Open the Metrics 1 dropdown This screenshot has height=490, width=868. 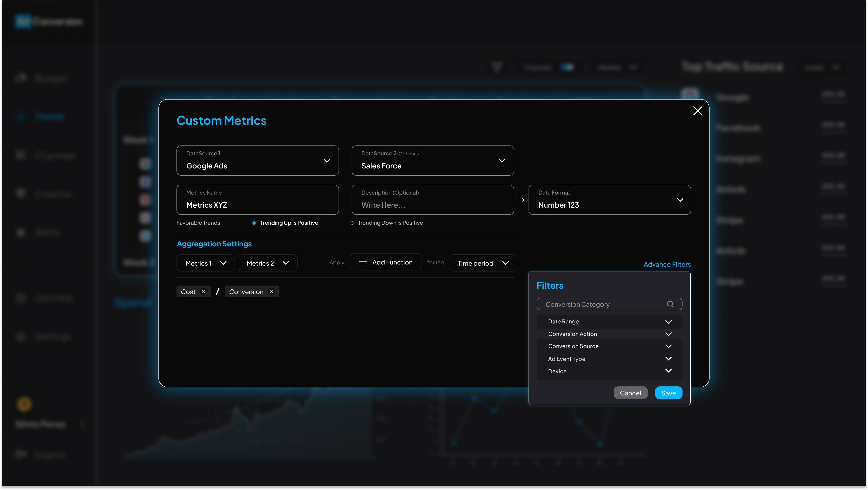click(206, 263)
